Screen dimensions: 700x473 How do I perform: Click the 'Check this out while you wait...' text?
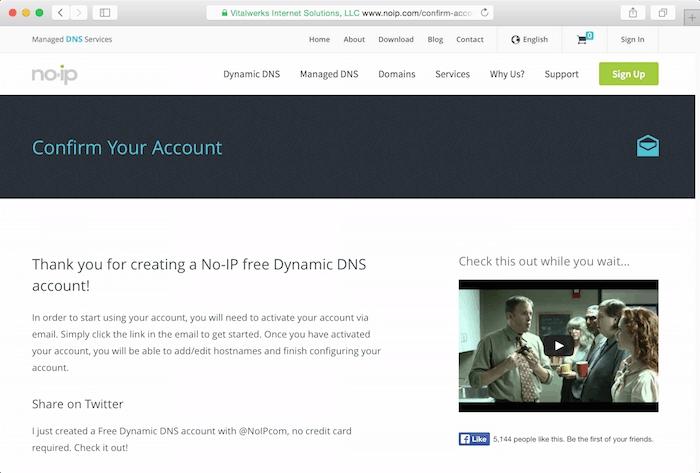[x=544, y=261]
